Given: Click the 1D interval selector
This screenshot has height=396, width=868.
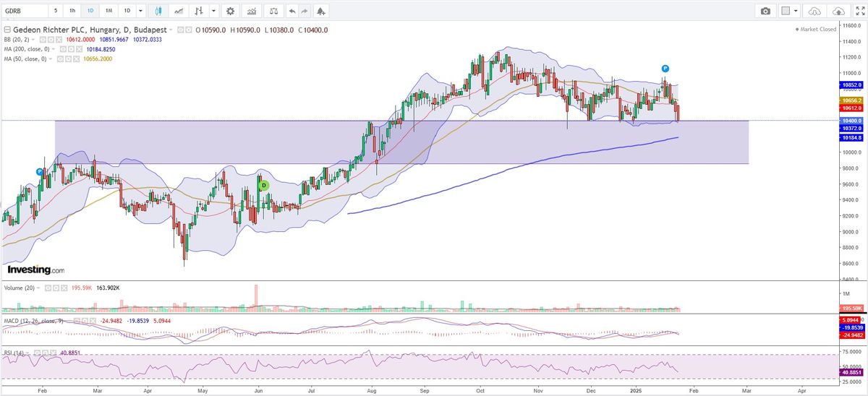Looking at the screenshot, I should pos(127,11).
